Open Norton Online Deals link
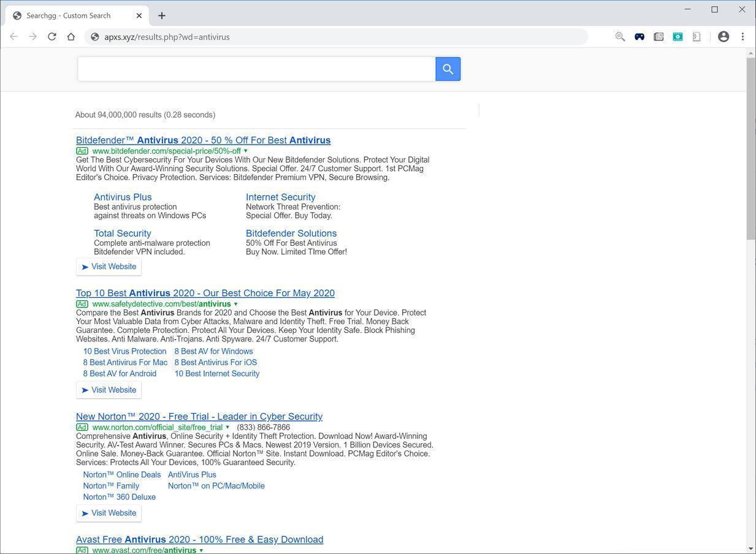This screenshot has height=554, width=756. coord(122,474)
